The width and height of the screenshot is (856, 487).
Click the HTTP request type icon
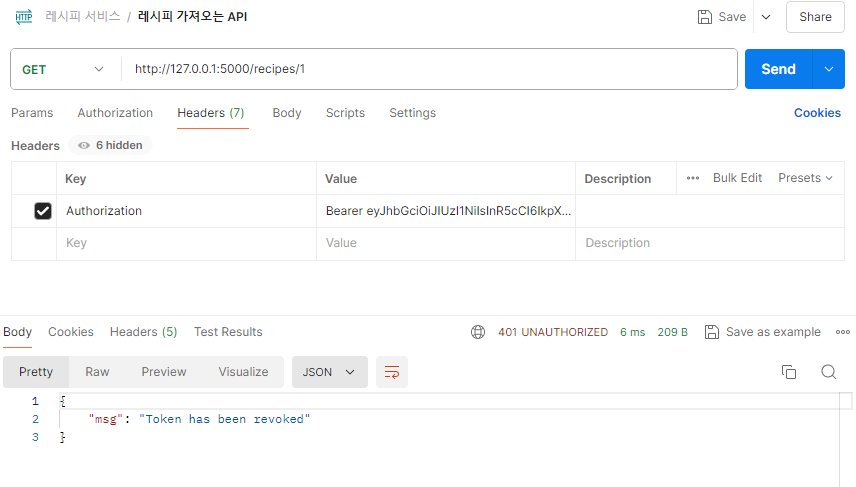(23, 17)
